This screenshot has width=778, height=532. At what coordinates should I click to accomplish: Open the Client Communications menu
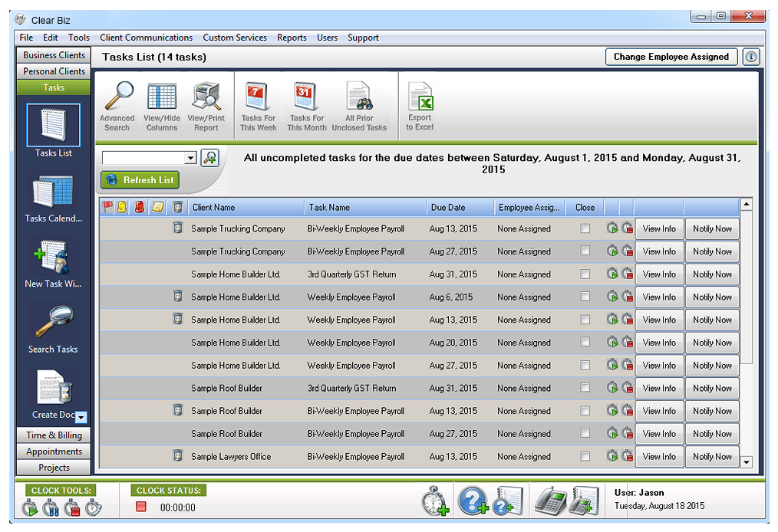tap(146, 37)
